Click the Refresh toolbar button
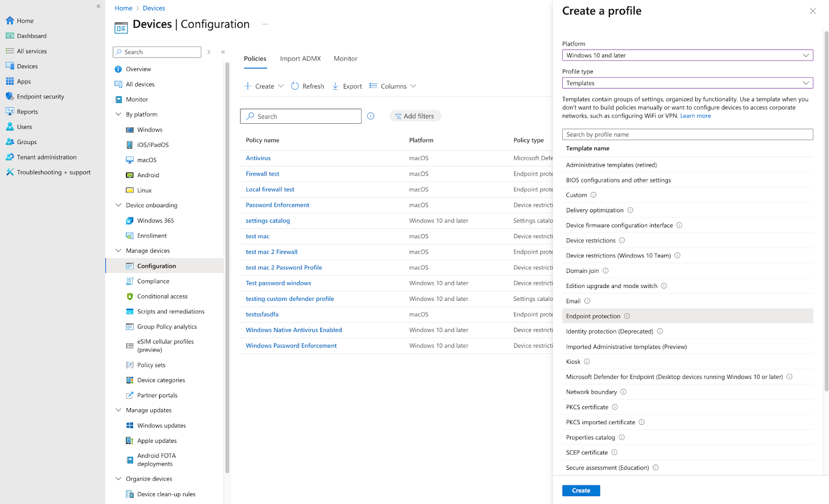Screen dimensions: 829x504 [308, 86]
